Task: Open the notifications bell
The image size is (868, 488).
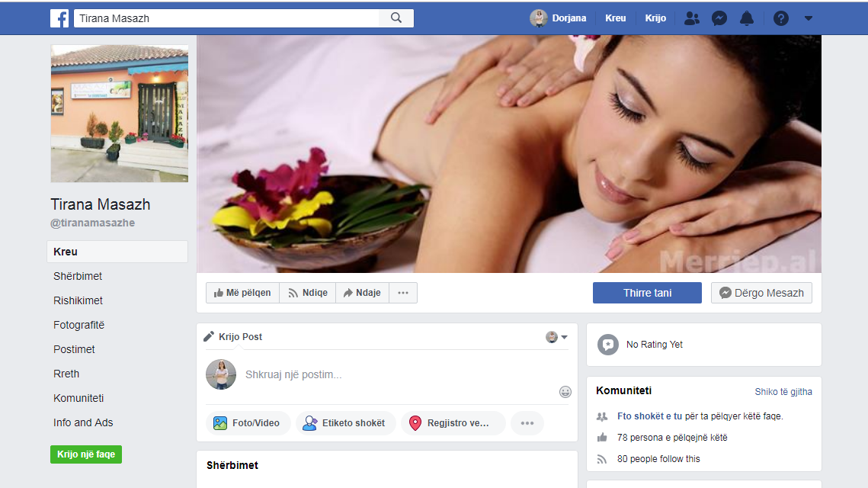Action: click(747, 18)
